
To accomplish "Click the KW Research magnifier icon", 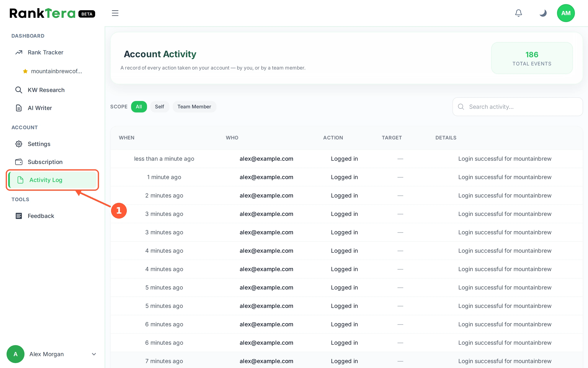I will coord(19,90).
